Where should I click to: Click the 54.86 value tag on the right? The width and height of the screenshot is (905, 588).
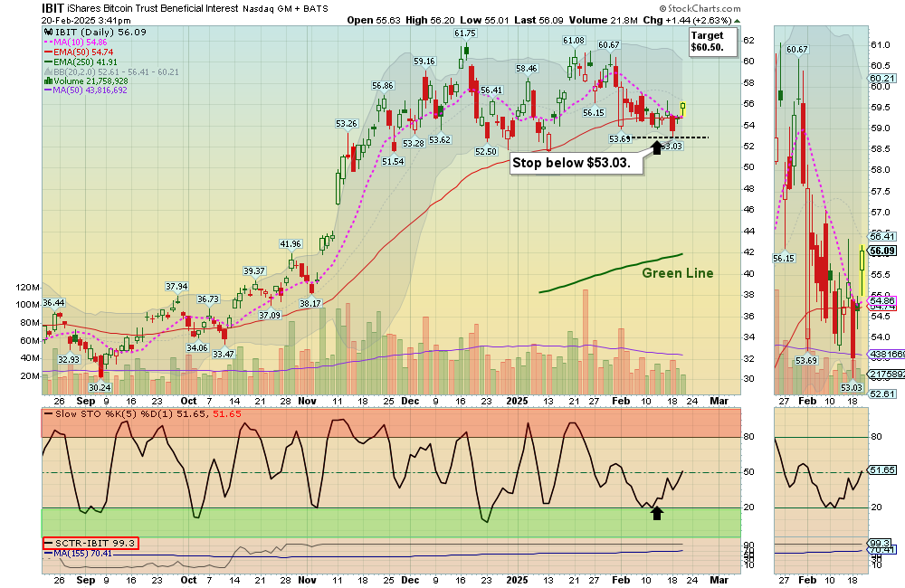tap(881, 300)
